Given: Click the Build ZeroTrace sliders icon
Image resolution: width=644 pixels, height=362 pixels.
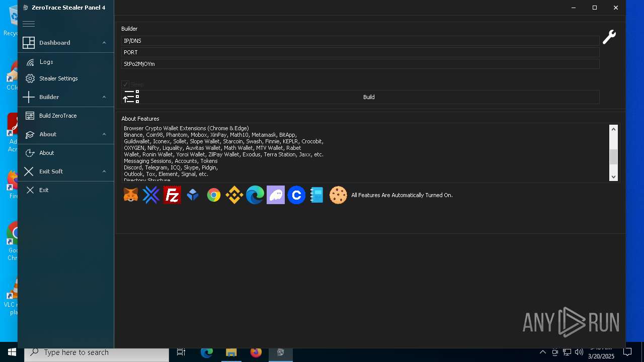Looking at the screenshot, I should (30, 116).
